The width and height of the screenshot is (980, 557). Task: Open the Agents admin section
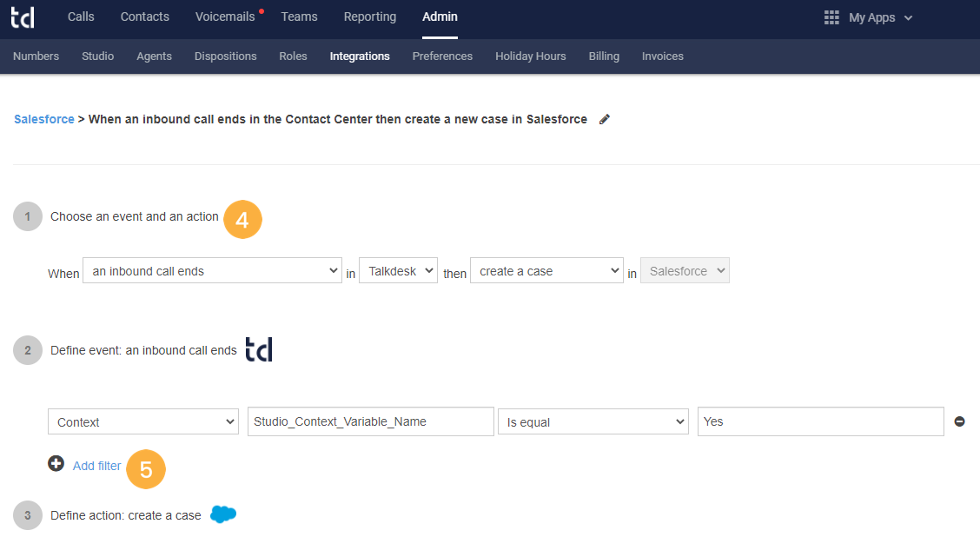[x=155, y=56]
